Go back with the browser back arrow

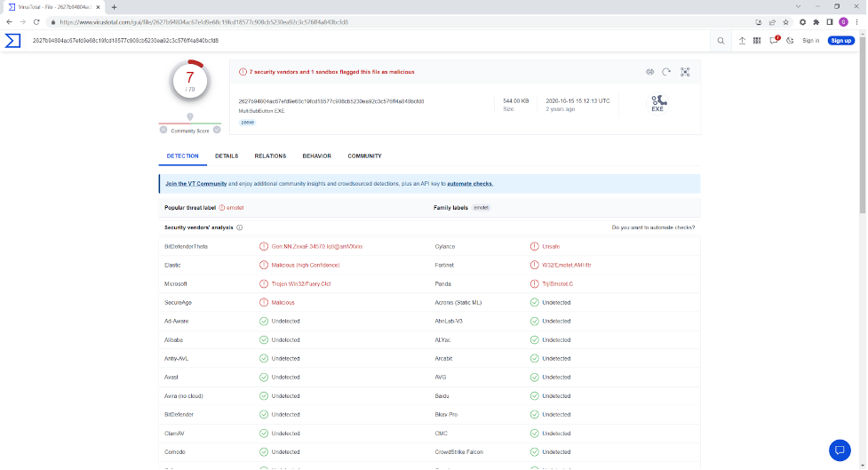(x=9, y=22)
